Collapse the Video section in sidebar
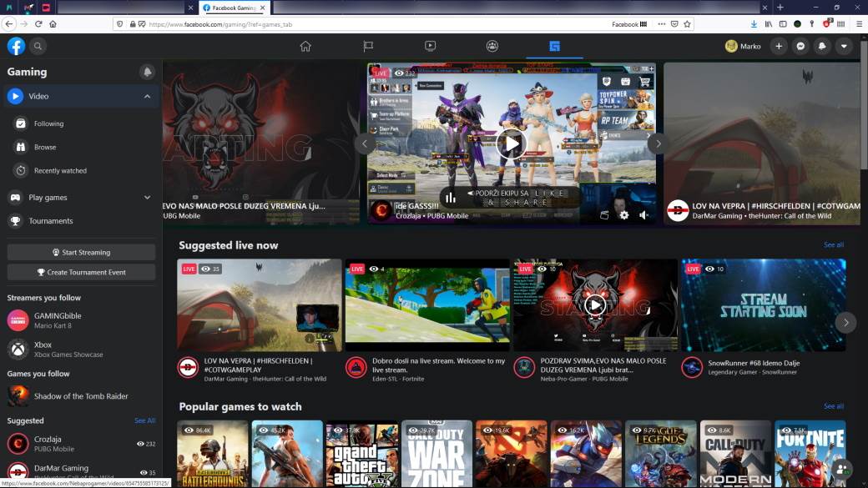The width and height of the screenshot is (868, 488). click(147, 96)
